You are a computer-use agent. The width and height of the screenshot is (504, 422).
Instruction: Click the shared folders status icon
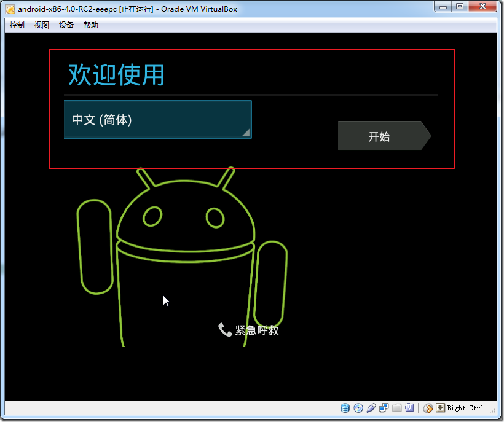[x=396, y=408]
